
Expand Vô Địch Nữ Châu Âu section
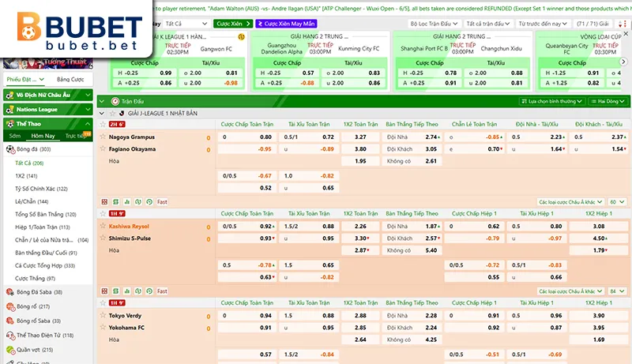tap(88, 95)
